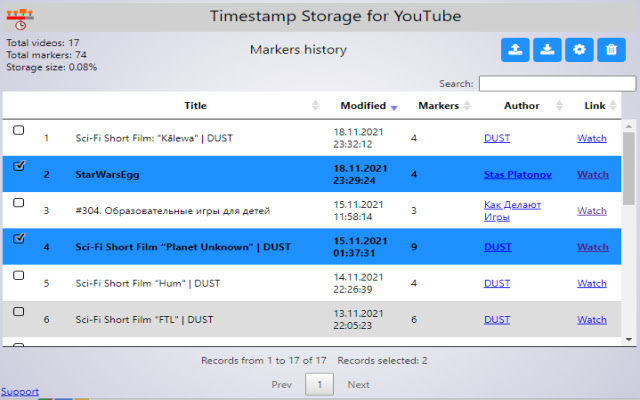Open settings with the gear icon
The width and height of the screenshot is (640, 400).
pos(579,50)
